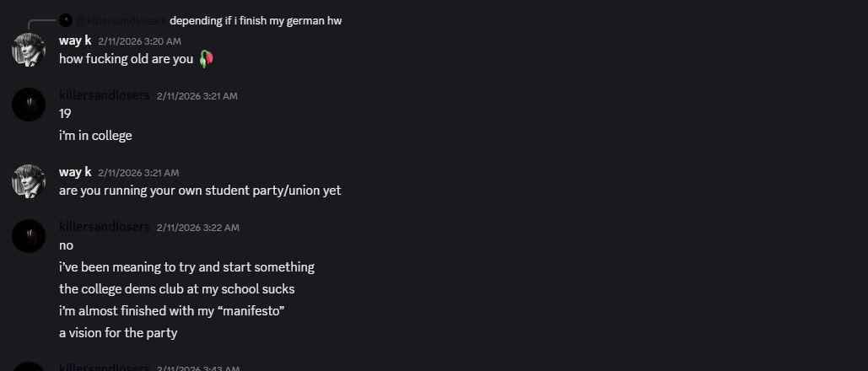This screenshot has height=371, width=868.
Task: Open way k's avatar beside the student party question
Action: click(x=29, y=181)
